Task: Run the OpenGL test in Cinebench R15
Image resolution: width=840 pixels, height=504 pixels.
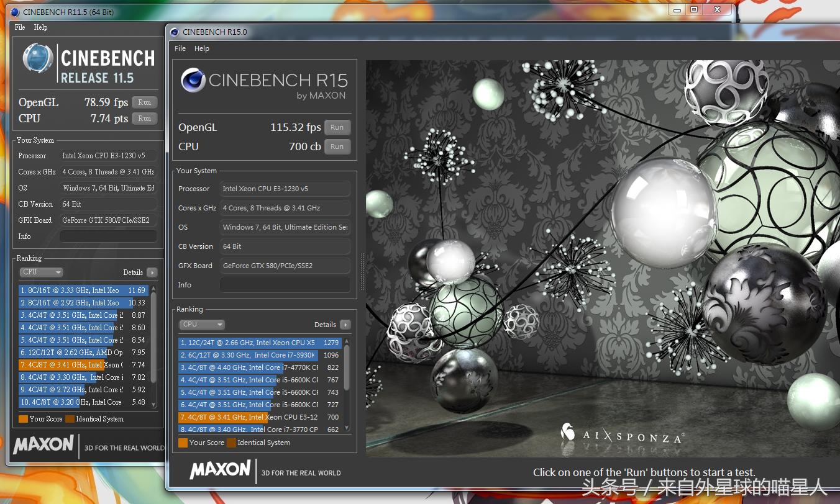Action: (x=337, y=127)
